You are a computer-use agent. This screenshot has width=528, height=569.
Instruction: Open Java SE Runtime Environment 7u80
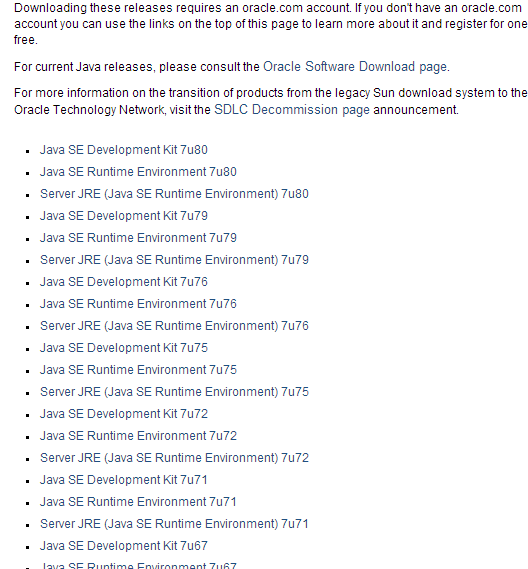[138, 172]
